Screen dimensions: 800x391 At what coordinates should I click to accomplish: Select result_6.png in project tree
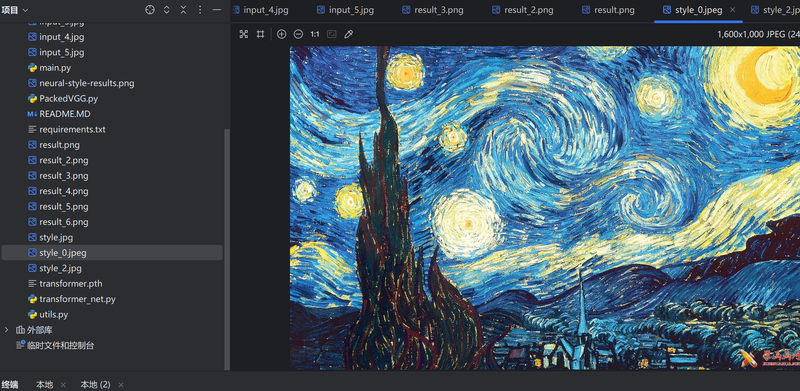coord(64,222)
